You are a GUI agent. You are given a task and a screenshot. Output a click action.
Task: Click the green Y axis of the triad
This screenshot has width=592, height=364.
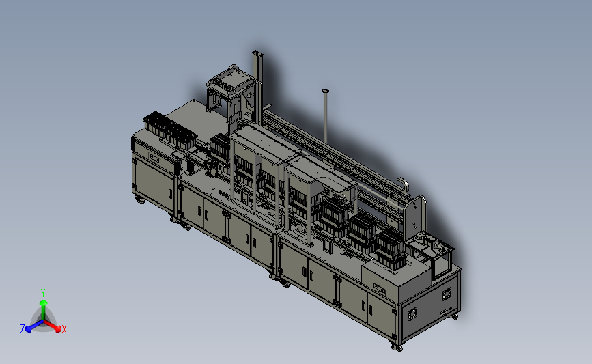pos(43,309)
